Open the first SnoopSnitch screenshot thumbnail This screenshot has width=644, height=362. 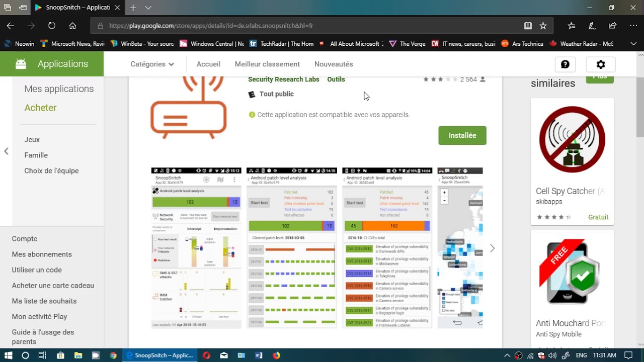[x=196, y=248]
